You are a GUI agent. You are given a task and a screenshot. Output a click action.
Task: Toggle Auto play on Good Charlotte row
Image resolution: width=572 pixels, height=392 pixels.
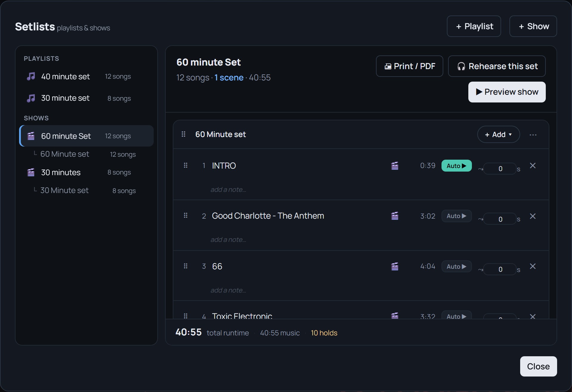pyautogui.click(x=456, y=216)
